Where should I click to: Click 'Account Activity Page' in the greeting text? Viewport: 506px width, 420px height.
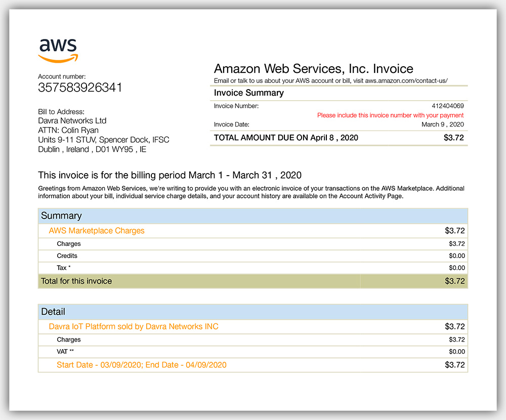(370, 196)
